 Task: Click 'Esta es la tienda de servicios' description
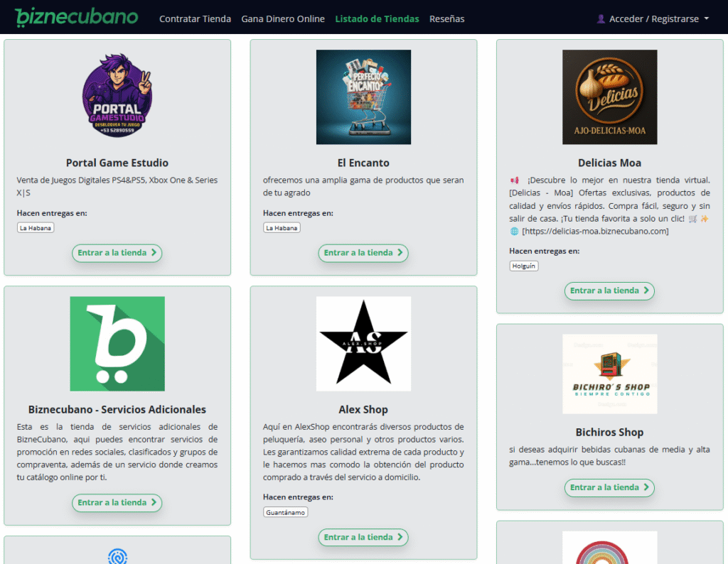[x=117, y=452]
